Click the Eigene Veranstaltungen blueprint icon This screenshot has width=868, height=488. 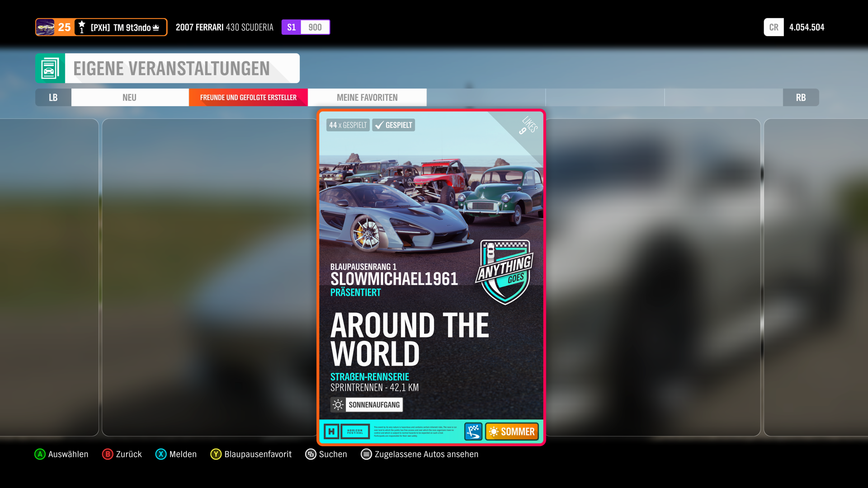50,68
